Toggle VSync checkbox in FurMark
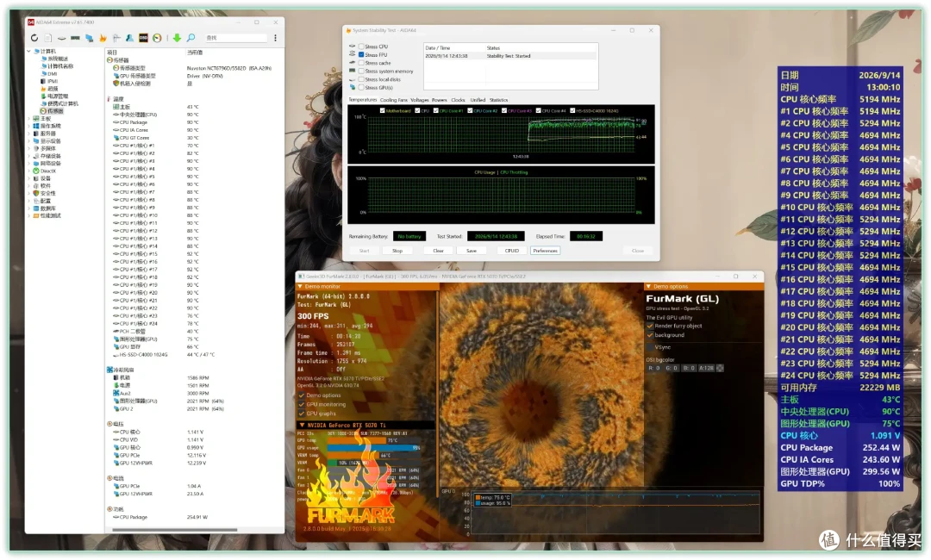 (x=650, y=347)
